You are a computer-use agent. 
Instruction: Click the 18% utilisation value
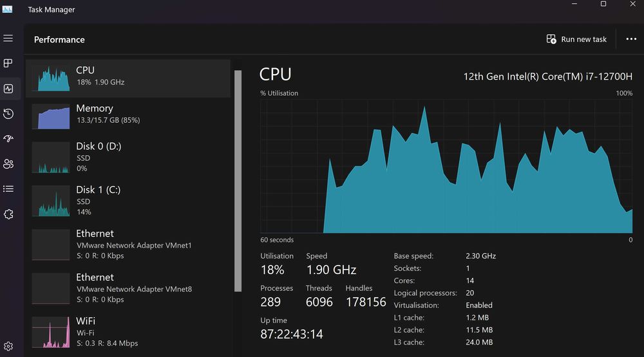pyautogui.click(x=272, y=270)
